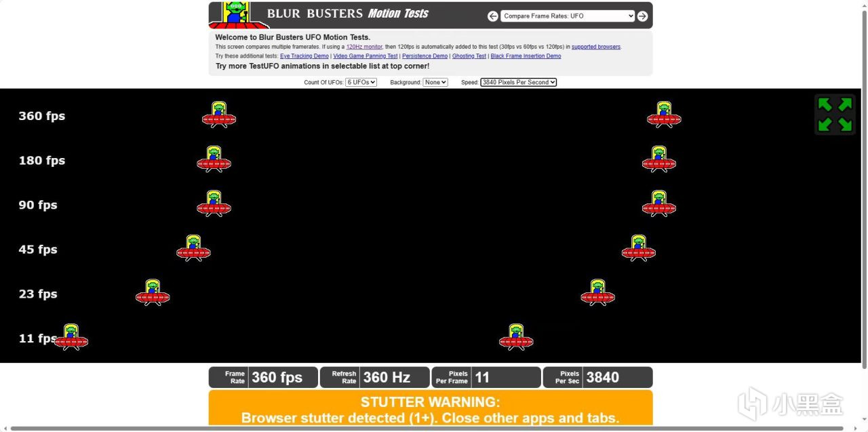Open the Black Frame Insertion Demo link
868x432 pixels.
(526, 56)
